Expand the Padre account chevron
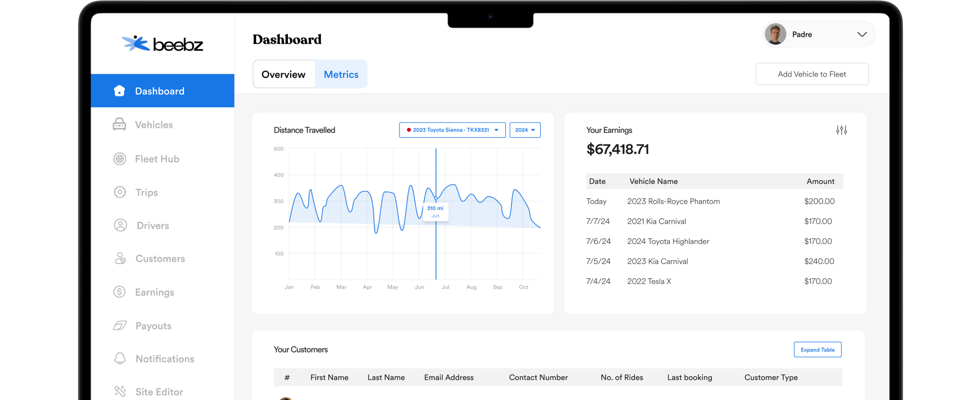This screenshot has height=400, width=980. click(862, 34)
